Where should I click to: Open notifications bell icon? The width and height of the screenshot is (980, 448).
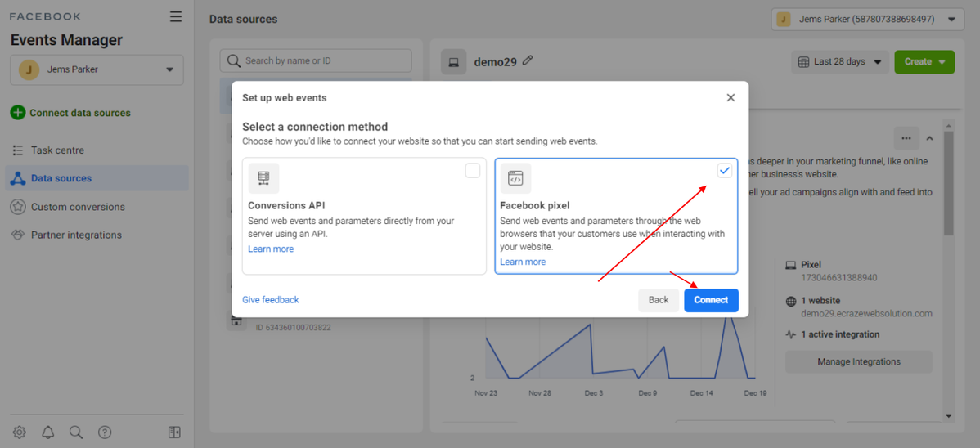pos(48,432)
